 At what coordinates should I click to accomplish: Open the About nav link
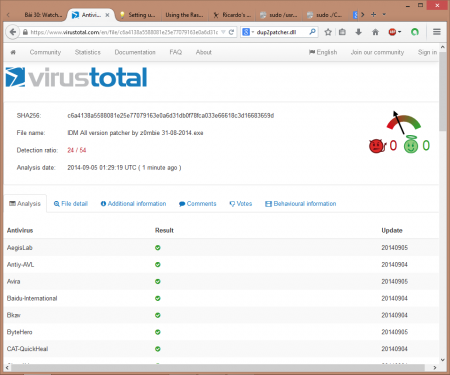click(204, 52)
